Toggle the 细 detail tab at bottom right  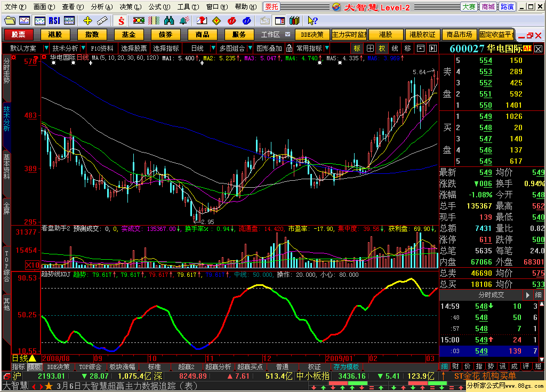pos(444,366)
